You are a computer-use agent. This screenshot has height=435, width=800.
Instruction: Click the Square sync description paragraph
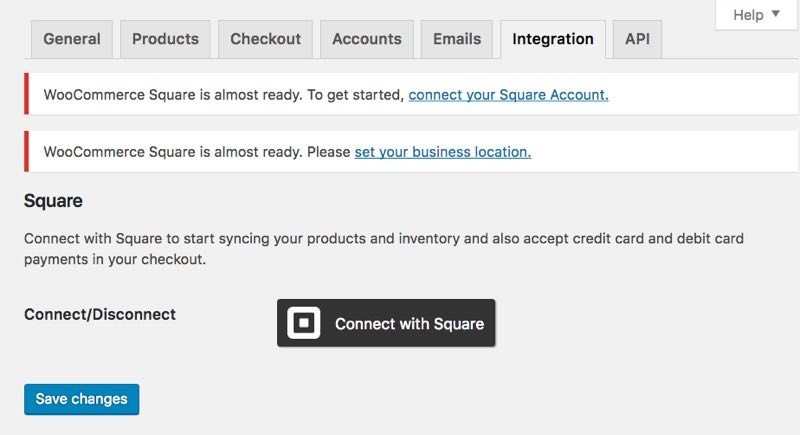(x=384, y=249)
